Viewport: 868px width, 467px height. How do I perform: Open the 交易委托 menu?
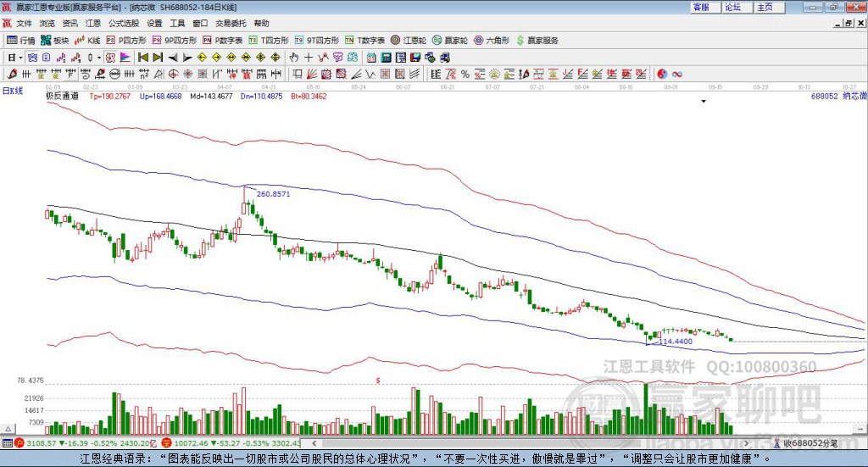(231, 23)
